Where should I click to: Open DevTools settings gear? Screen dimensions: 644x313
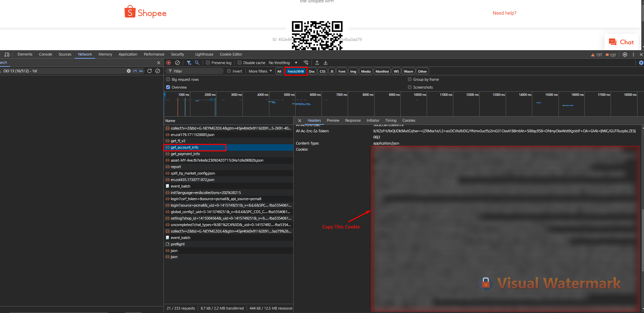[625, 55]
